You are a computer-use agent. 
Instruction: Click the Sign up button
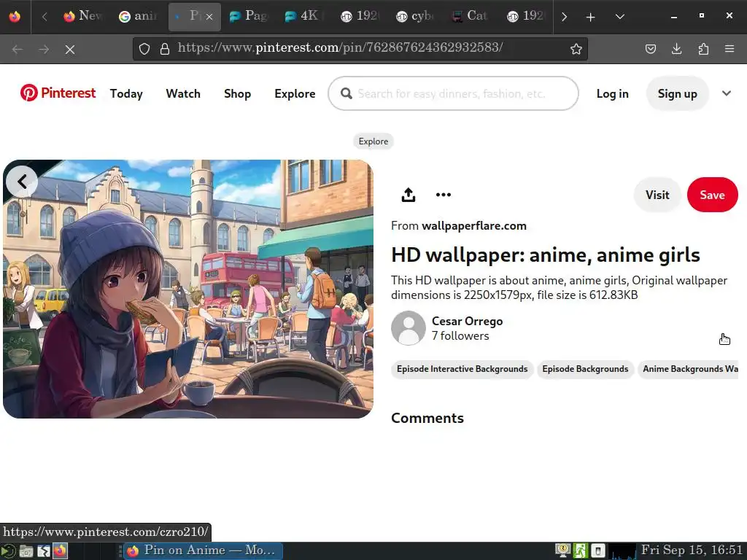677,93
